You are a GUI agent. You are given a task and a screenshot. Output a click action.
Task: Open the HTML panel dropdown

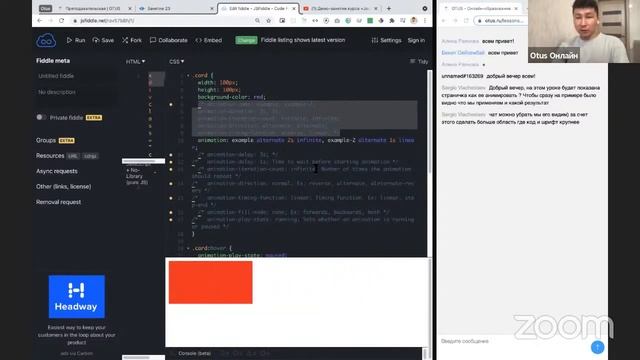click(136, 61)
